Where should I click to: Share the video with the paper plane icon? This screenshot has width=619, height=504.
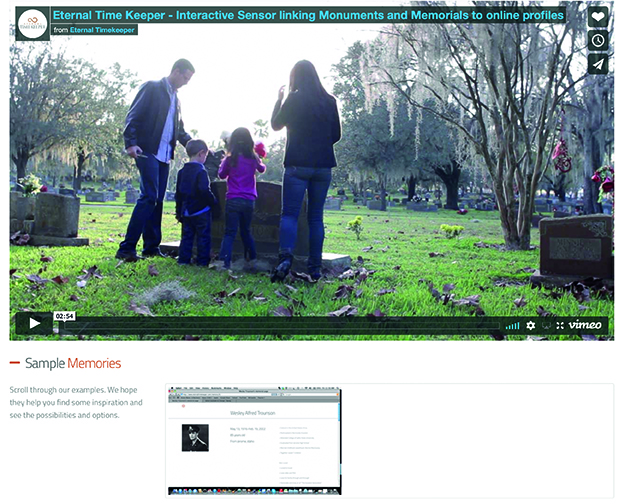(x=598, y=64)
